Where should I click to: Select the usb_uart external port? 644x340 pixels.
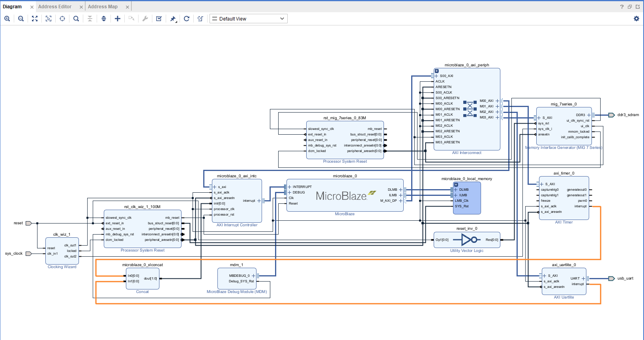611,278
